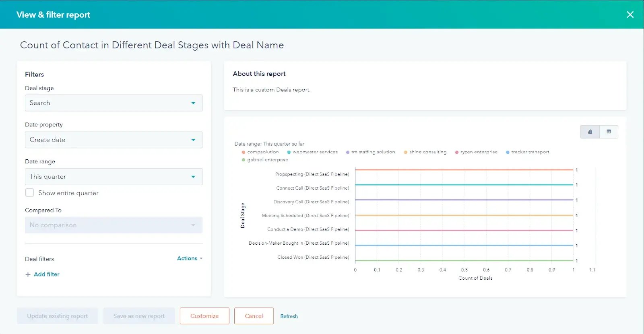
Task: Click the Connect Call bar in the chart
Action: point(464,185)
